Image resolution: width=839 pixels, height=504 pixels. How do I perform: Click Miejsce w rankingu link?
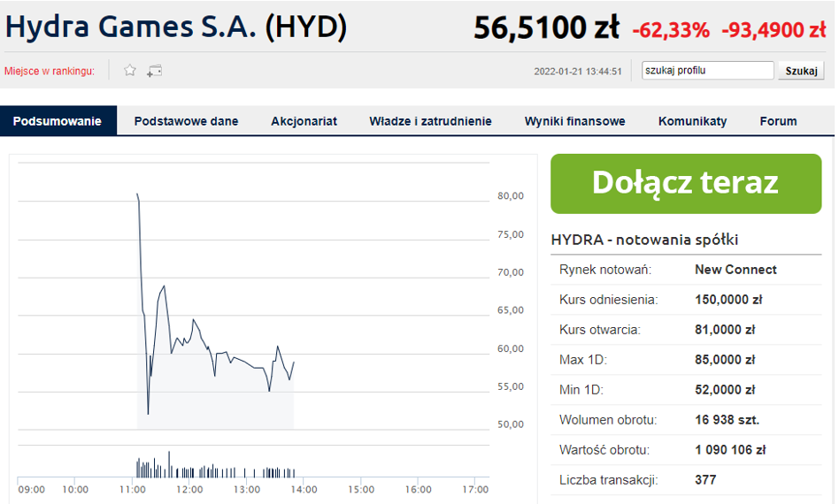click(50, 71)
